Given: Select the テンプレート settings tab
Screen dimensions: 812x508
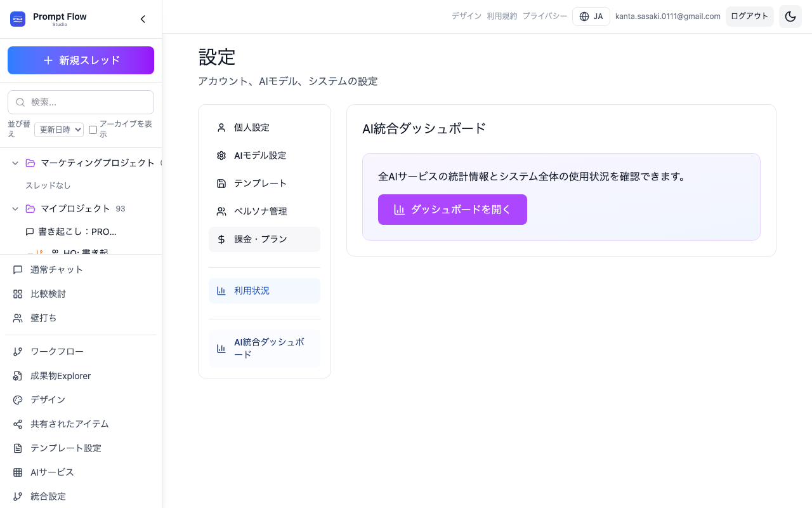Looking at the screenshot, I should pos(265,184).
